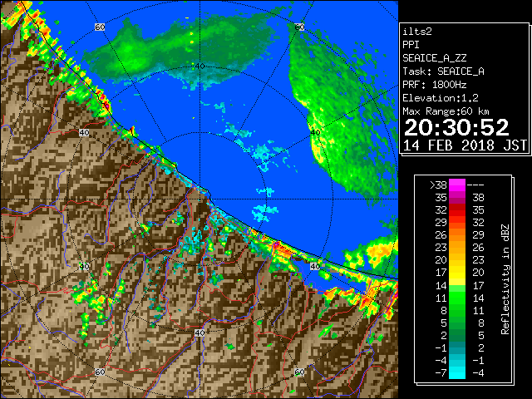Screen dimensions: 532x399
Task: Select the '-1' label in legend's left column
Action: tap(441, 347)
